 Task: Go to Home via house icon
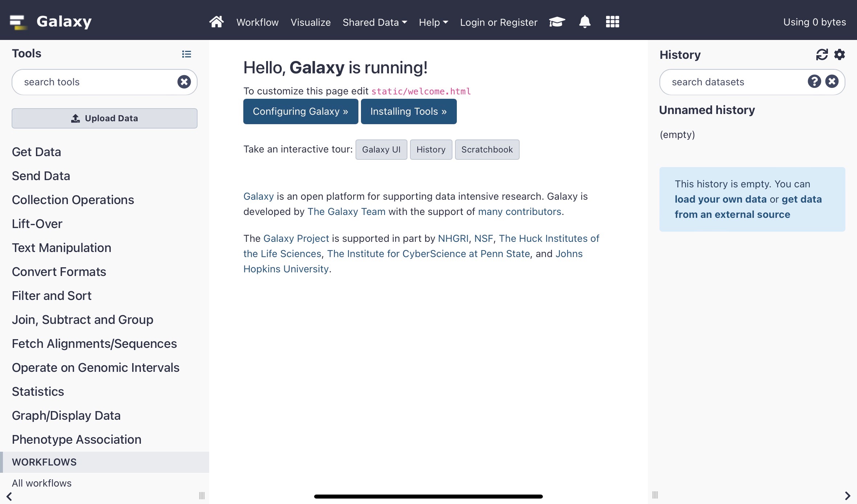pos(216,22)
